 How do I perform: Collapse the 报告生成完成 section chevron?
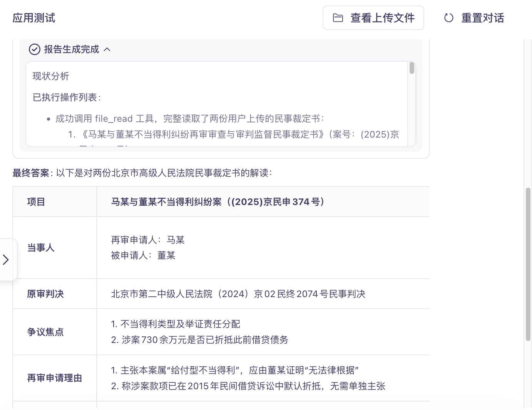pyautogui.click(x=107, y=49)
